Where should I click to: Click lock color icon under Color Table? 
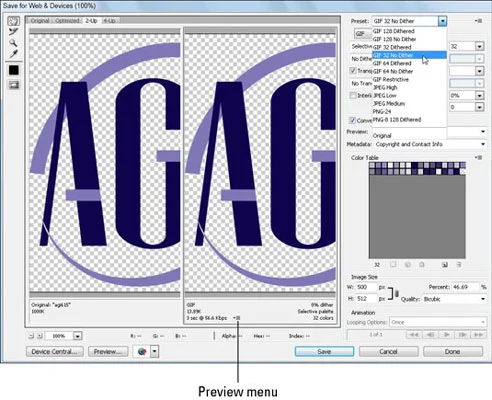tap(422, 265)
